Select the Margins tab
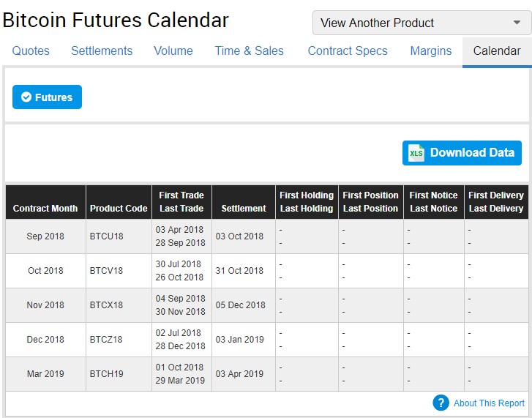Image resolution: width=532 pixels, height=418 pixels. pos(431,51)
